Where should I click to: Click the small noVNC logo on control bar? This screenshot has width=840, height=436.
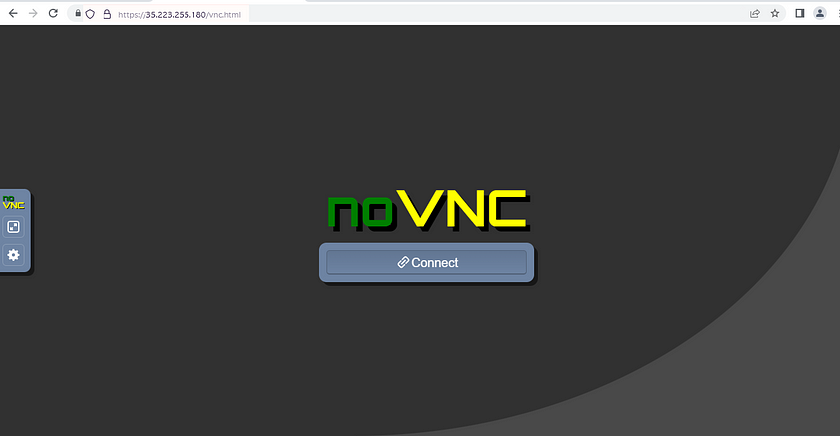(13, 202)
